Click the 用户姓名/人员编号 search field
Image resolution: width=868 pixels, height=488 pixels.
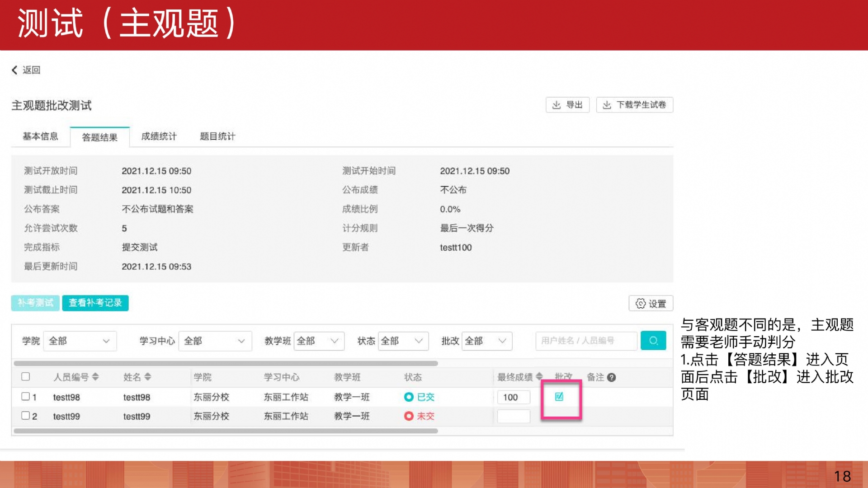[x=586, y=341]
